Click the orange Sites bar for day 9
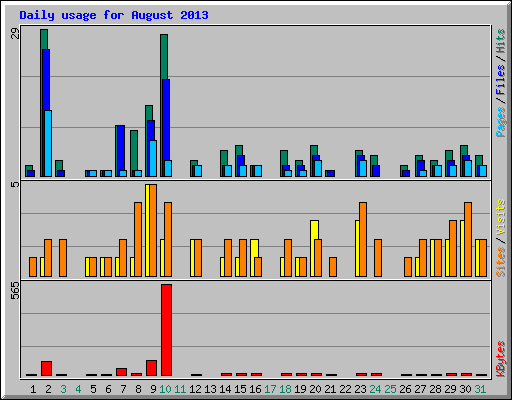This screenshot has width=512, height=400. click(153, 230)
